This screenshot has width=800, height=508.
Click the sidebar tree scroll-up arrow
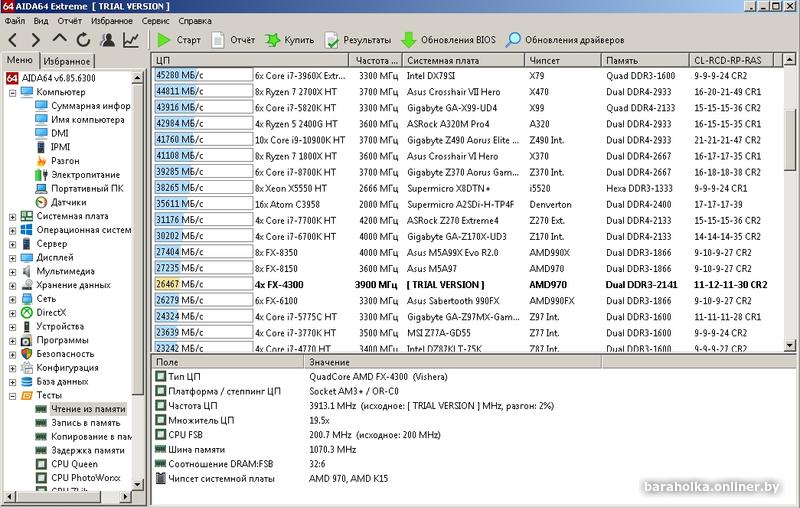click(137, 78)
